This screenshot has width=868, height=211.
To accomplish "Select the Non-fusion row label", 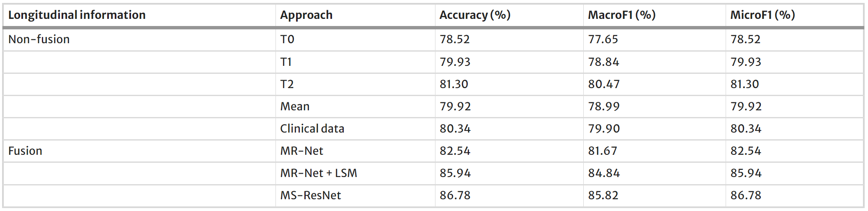I will [39, 39].
